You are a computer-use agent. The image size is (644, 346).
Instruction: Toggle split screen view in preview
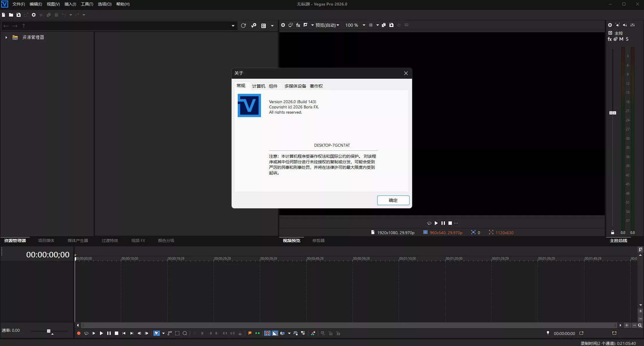coord(305,25)
